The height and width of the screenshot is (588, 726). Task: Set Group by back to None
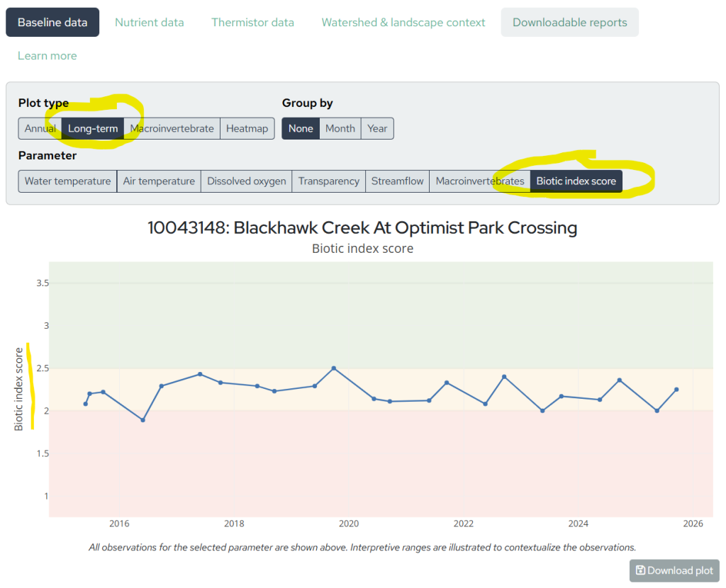(x=300, y=128)
